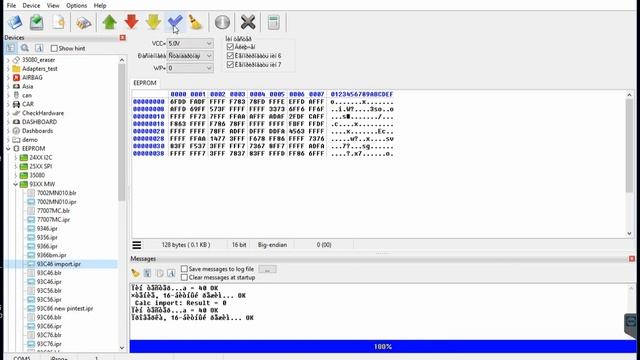Click the blue checkmark verify icon
Viewport: 640px width, 360px height.
click(175, 22)
